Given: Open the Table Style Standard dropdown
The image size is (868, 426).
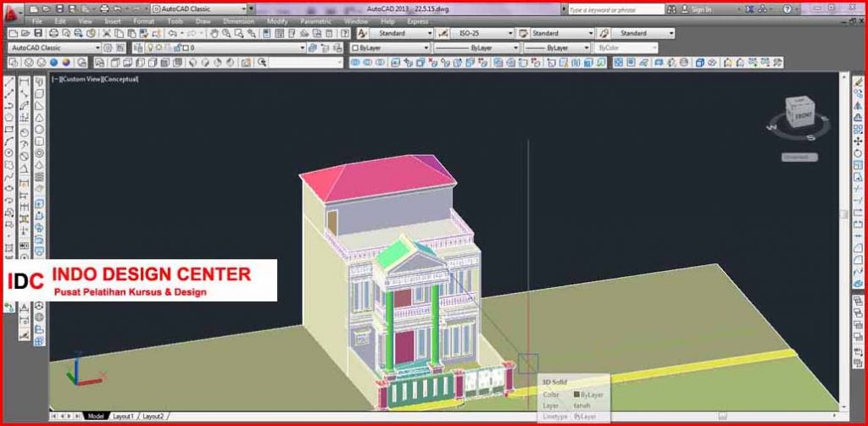Looking at the screenshot, I should 563,34.
